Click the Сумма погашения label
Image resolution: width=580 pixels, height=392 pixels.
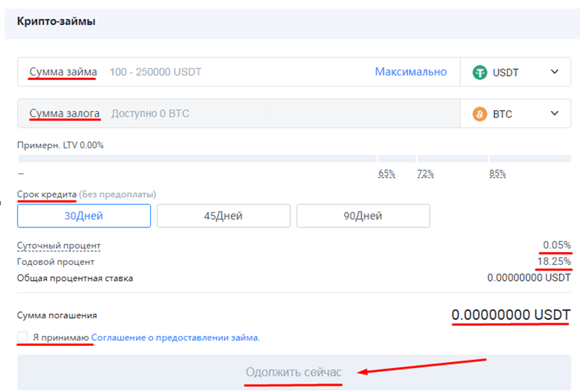[57, 316]
